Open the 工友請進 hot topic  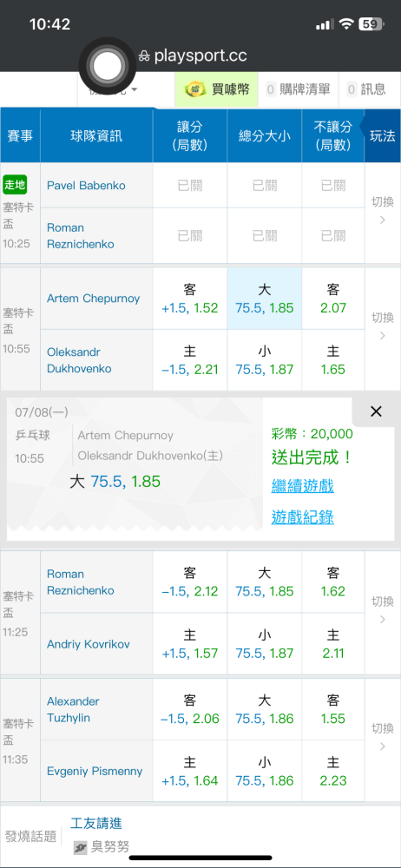96,823
